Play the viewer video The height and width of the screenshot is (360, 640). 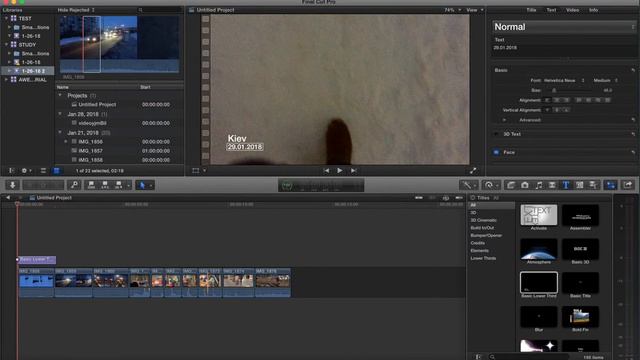click(x=340, y=171)
